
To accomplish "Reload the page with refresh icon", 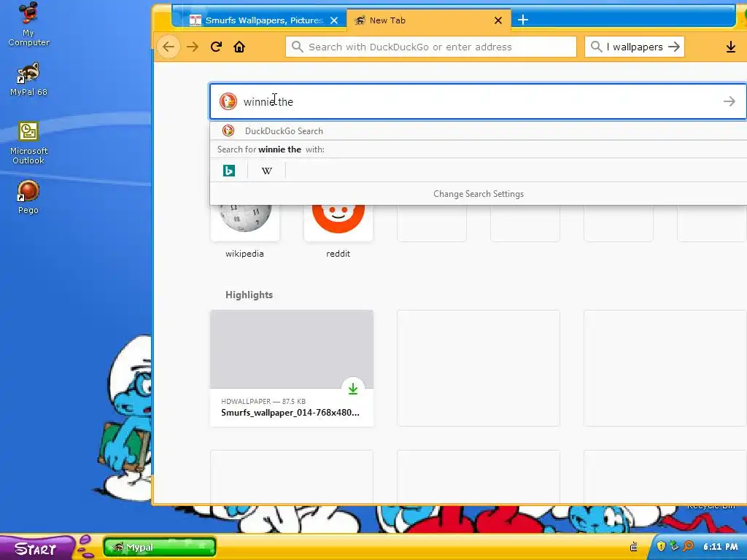I will (216, 47).
